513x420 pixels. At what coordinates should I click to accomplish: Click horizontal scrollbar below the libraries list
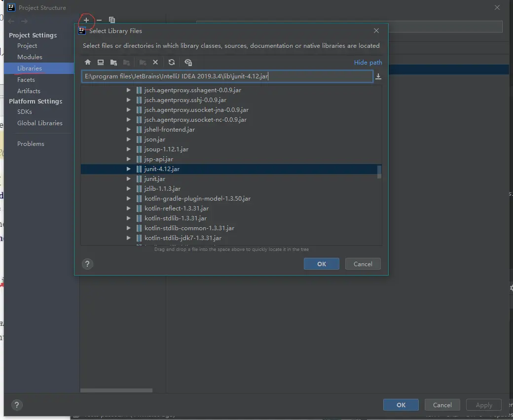click(116, 390)
